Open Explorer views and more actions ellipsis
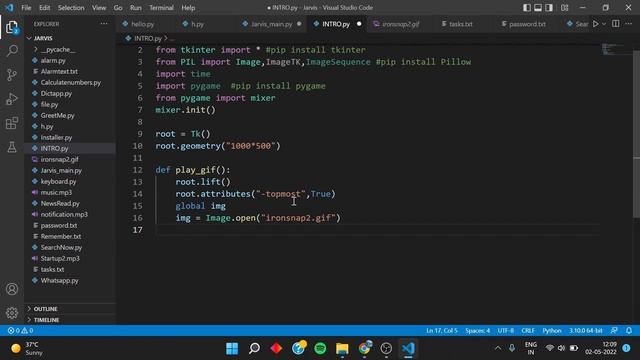The height and width of the screenshot is (360, 640). (104, 24)
